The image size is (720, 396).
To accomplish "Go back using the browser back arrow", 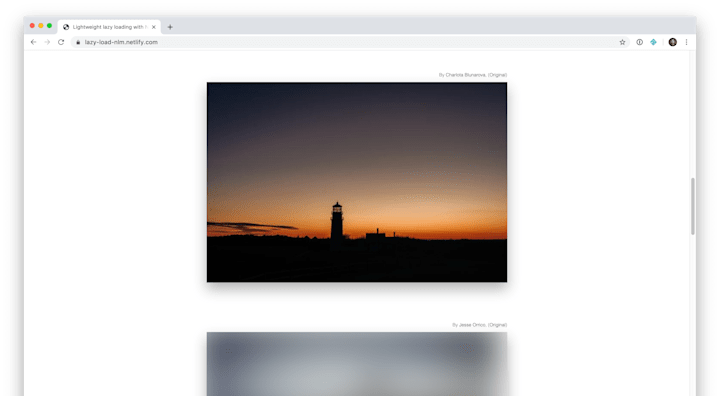I will [33, 42].
